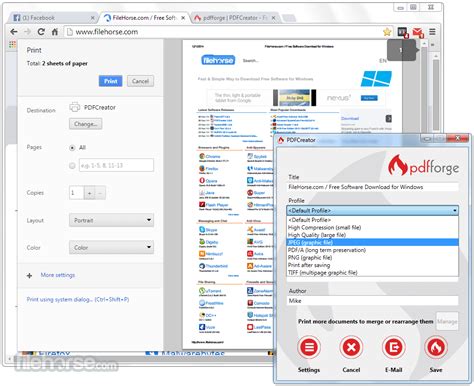474x386 pixels.
Task: Click PDFCreator Settings round icon
Action: (x=309, y=347)
